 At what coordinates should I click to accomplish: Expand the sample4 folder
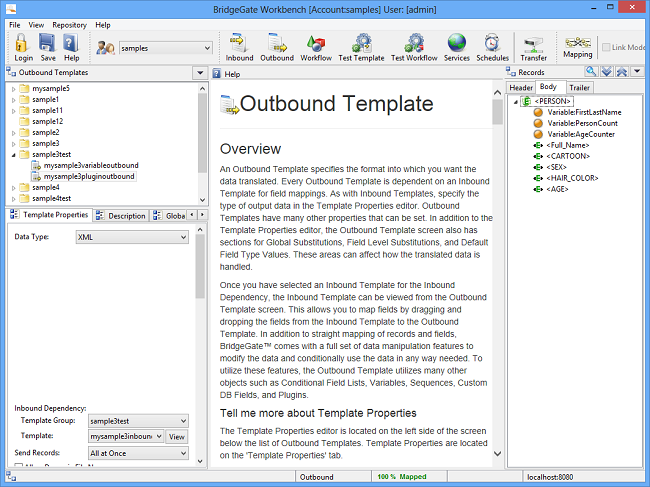[13, 188]
